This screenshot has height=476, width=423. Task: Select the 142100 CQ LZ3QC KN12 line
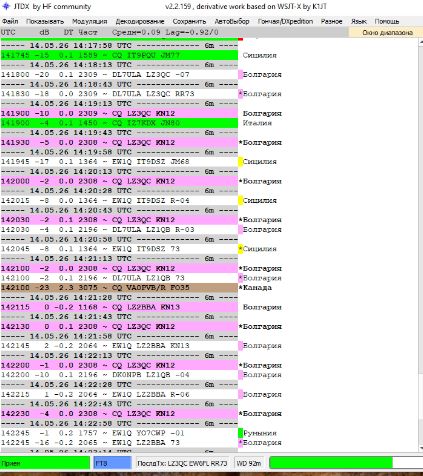[x=119, y=269]
